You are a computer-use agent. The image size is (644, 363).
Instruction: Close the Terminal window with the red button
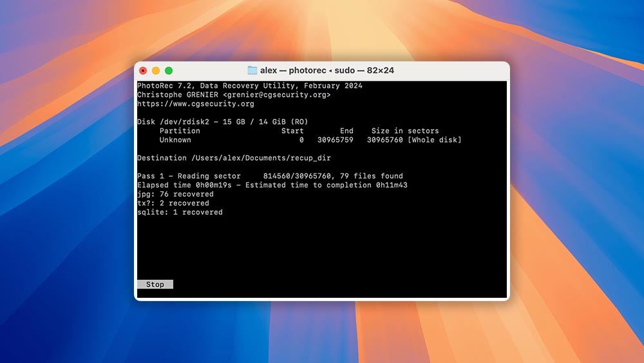(x=143, y=71)
